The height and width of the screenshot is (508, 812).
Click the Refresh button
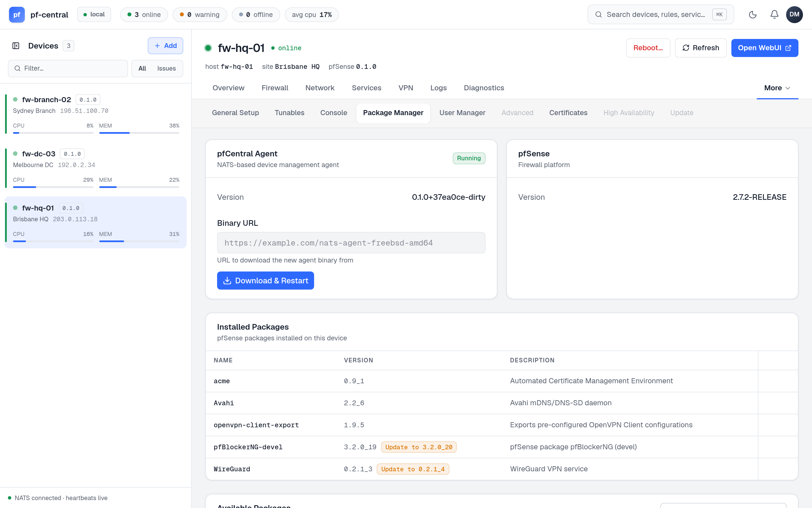point(701,48)
